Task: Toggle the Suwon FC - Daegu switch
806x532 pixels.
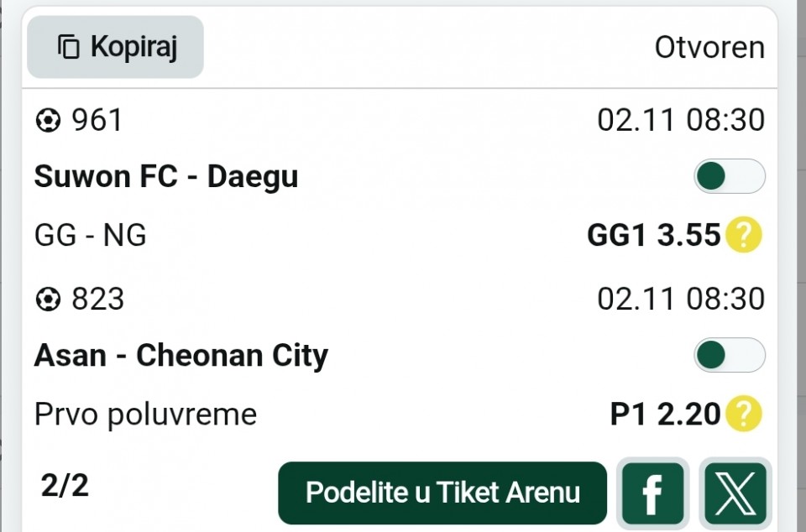Action: click(729, 177)
